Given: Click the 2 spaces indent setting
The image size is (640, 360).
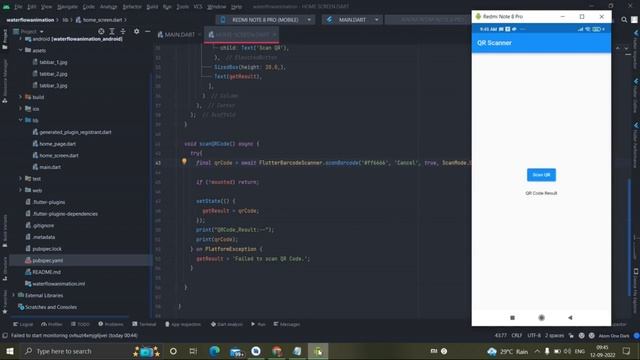Looking at the screenshot, I should pyautogui.click(x=554, y=336).
